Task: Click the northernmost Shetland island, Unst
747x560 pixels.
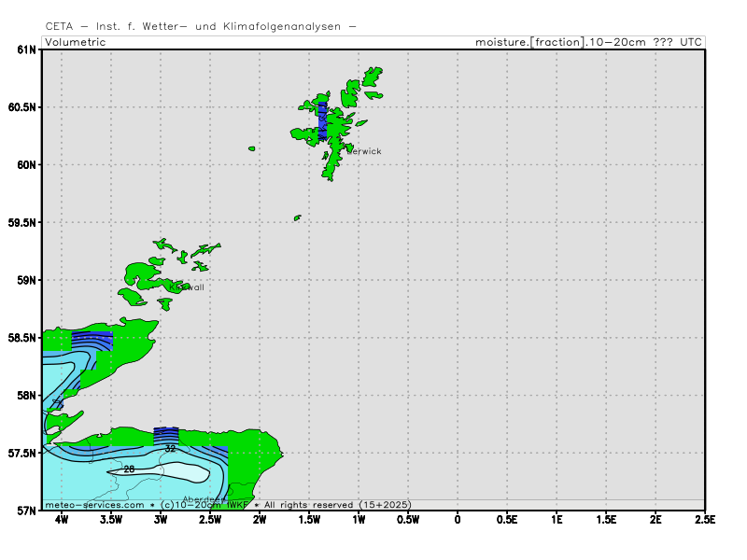Action: [x=373, y=73]
